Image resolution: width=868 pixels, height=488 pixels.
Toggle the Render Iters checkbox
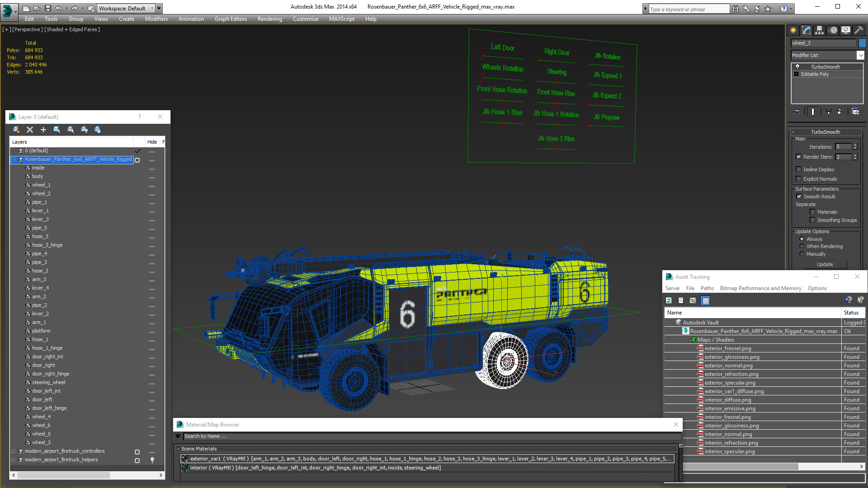tap(799, 157)
